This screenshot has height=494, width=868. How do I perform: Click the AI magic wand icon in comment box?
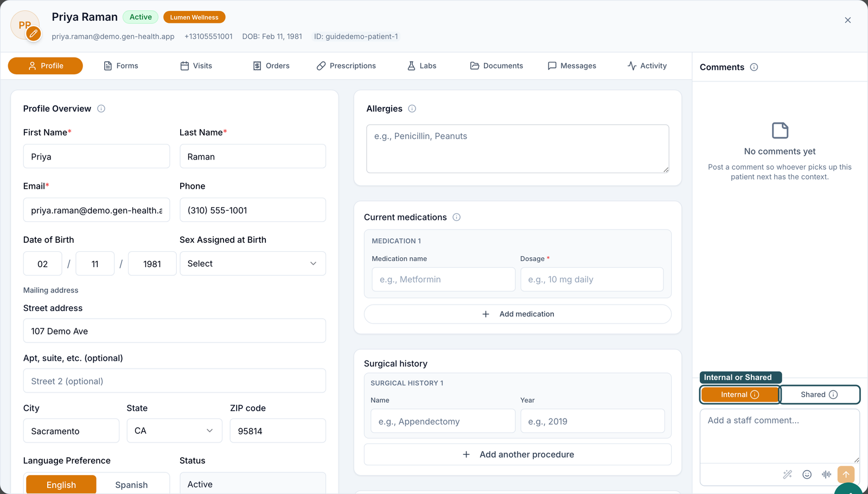788,474
